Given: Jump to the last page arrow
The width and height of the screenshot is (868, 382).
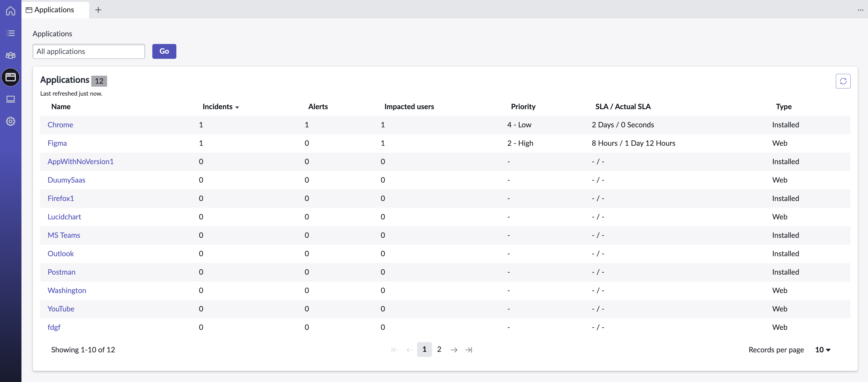Looking at the screenshot, I should point(469,350).
